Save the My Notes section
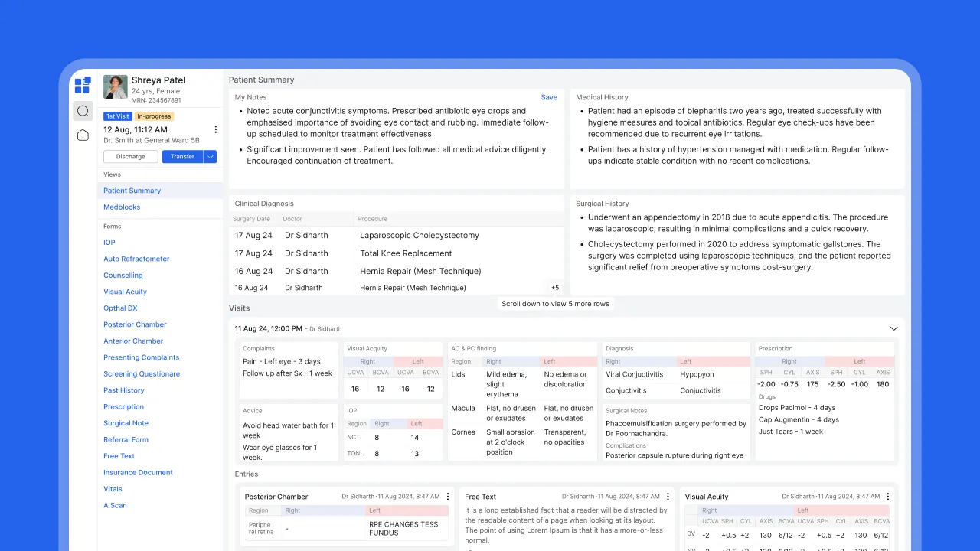Screen dimensions: 980x551 pos(549,97)
